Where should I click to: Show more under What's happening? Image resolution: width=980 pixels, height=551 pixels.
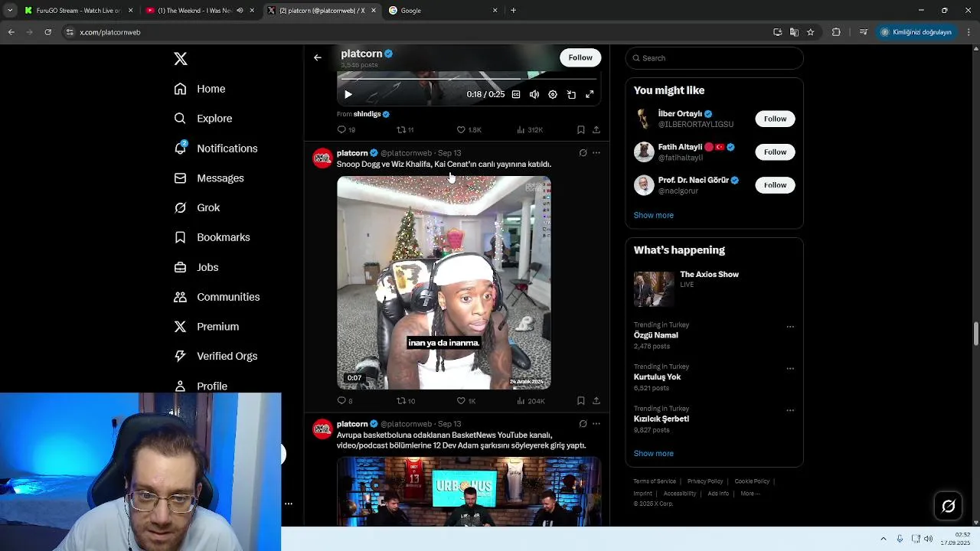(653, 453)
